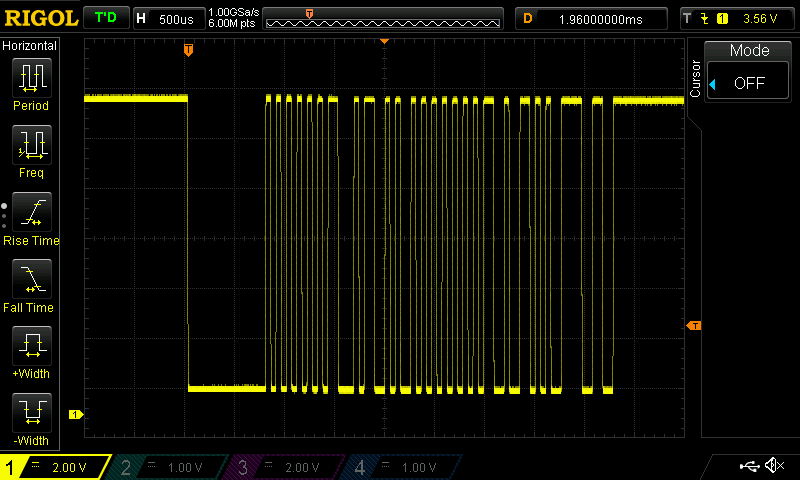This screenshot has height=480, width=800.
Task: Click the Horizontal menu title
Action: (30, 46)
